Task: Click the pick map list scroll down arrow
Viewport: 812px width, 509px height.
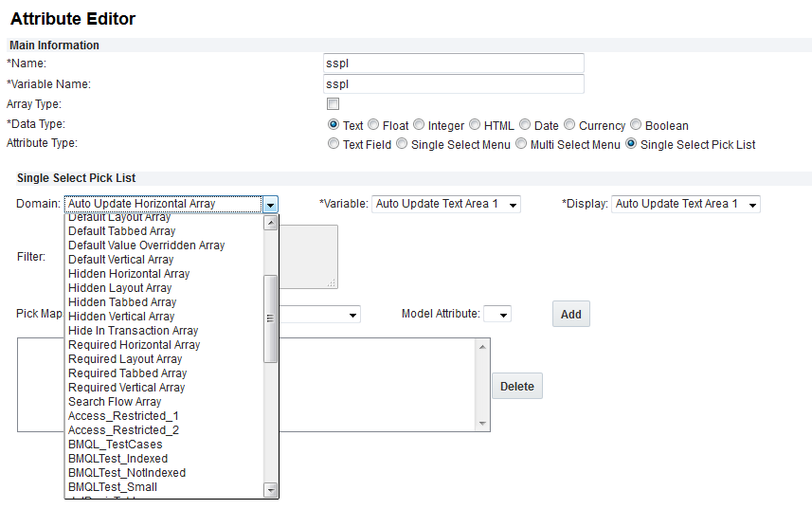Action: pyautogui.click(x=482, y=424)
